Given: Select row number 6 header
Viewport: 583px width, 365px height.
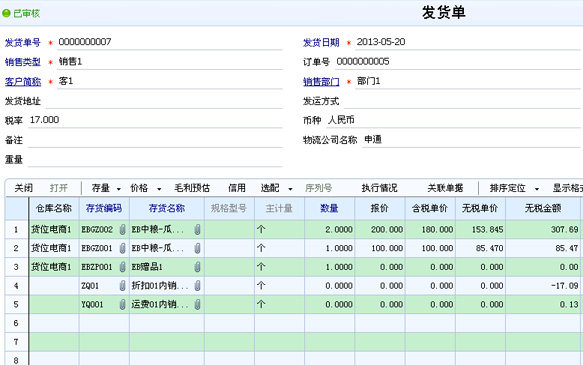Looking at the screenshot, I should [16, 323].
